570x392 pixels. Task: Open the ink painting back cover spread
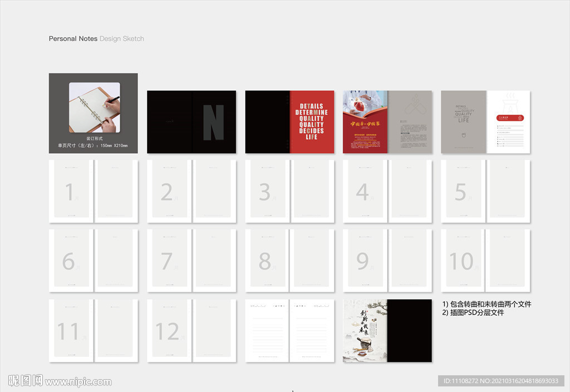point(387,331)
